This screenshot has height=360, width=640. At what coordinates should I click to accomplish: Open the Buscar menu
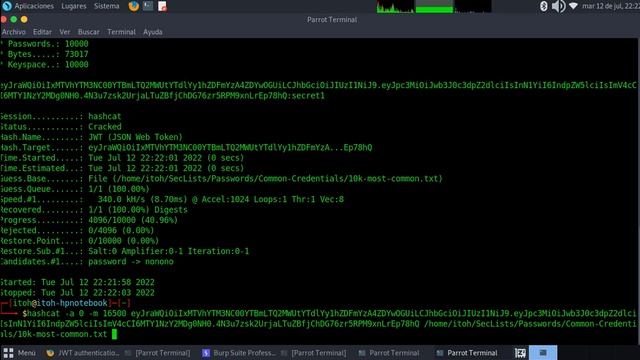pyautogui.click(x=89, y=32)
